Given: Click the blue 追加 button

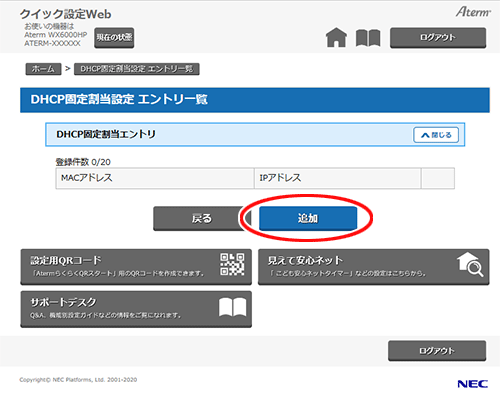Looking at the screenshot, I should coord(308,218).
